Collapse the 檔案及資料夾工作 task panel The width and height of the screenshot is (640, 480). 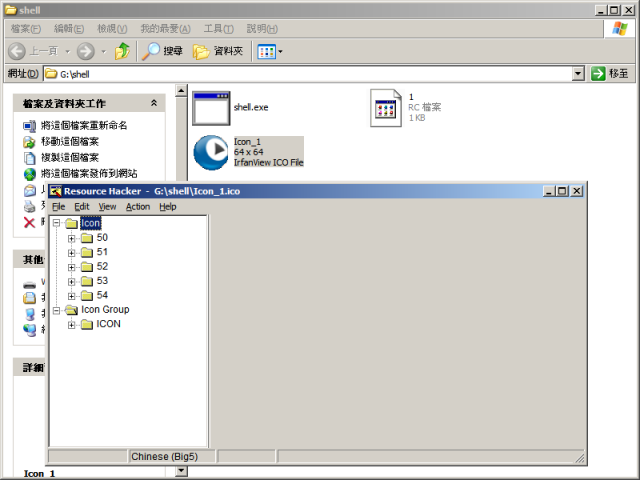point(154,103)
